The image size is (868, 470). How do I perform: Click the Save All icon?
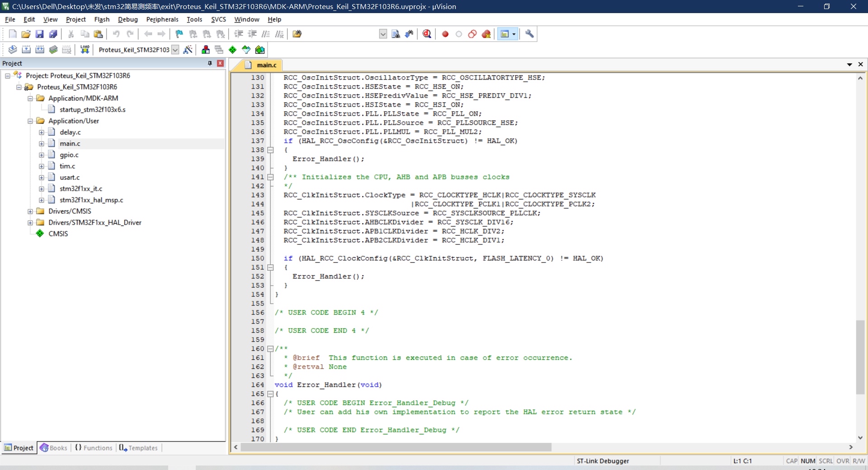pos(53,34)
